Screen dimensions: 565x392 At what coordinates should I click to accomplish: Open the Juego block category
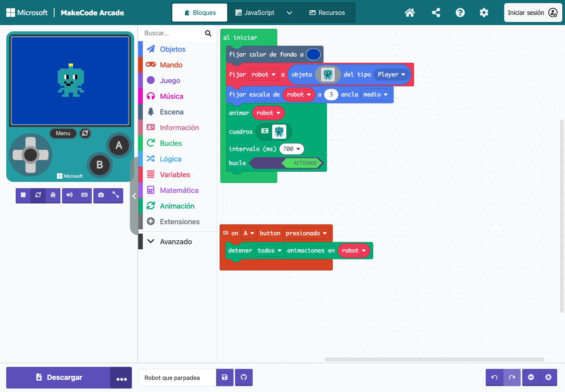coord(177,80)
